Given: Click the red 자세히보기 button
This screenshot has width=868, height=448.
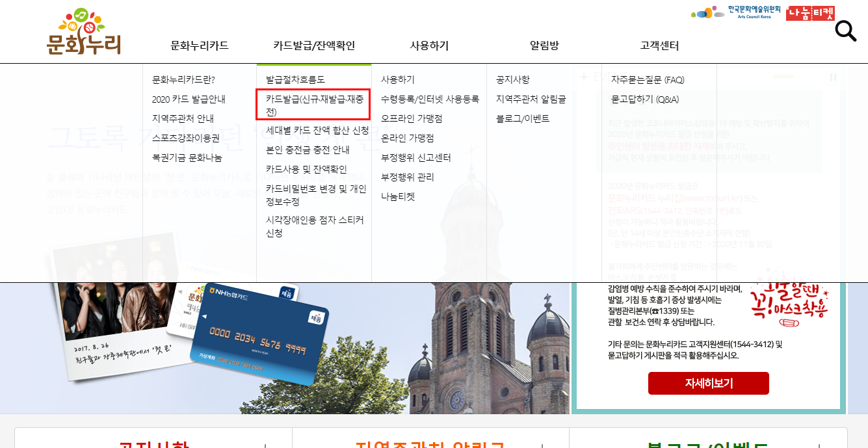Looking at the screenshot, I should point(709,383).
